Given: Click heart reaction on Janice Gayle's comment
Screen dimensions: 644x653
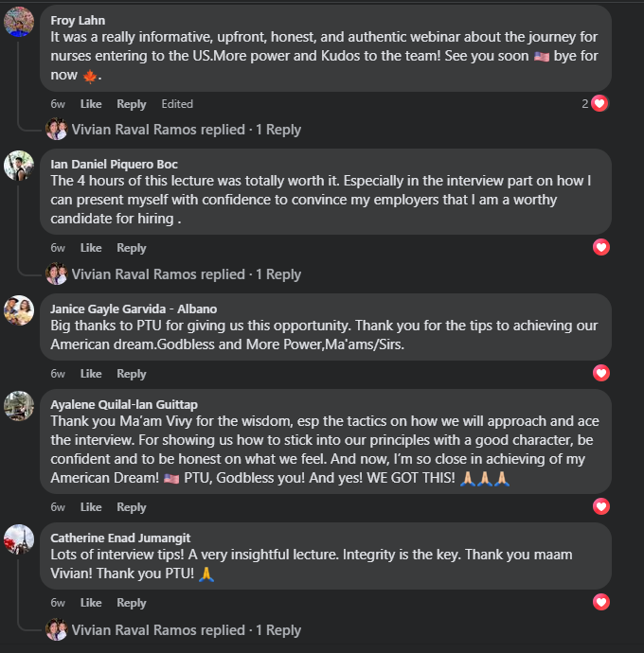Looking at the screenshot, I should [600, 373].
